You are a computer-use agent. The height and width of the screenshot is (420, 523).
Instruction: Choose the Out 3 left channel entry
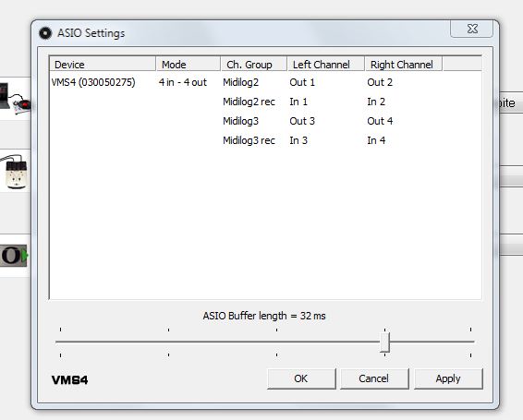(x=302, y=121)
